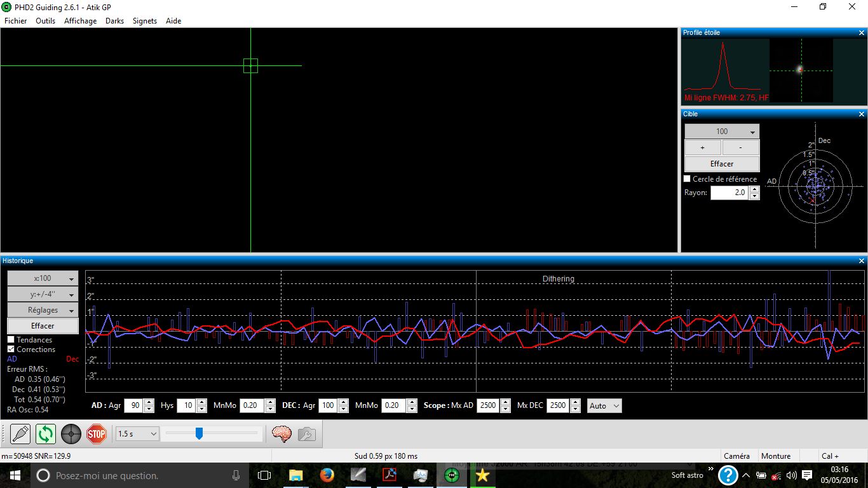The height and width of the screenshot is (488, 868).
Task: Close the Cible panel
Action: tap(862, 114)
